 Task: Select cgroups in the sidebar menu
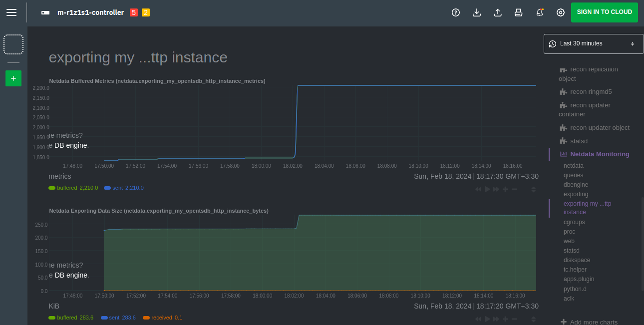(x=574, y=222)
